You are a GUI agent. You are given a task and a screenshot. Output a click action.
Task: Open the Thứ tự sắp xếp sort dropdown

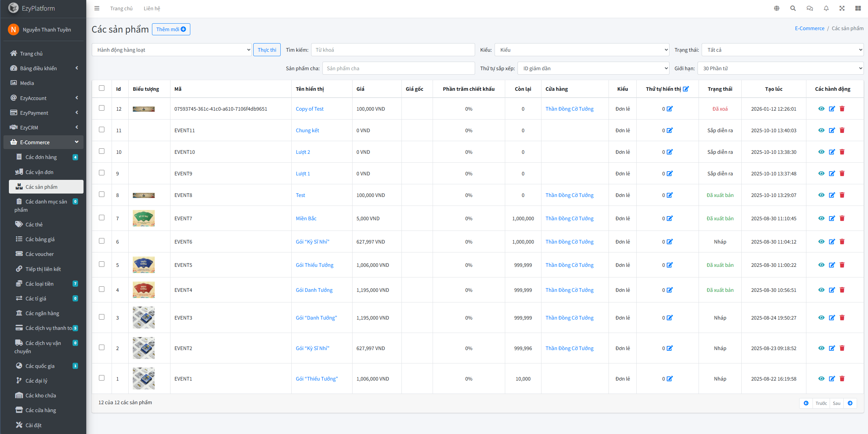tap(593, 69)
